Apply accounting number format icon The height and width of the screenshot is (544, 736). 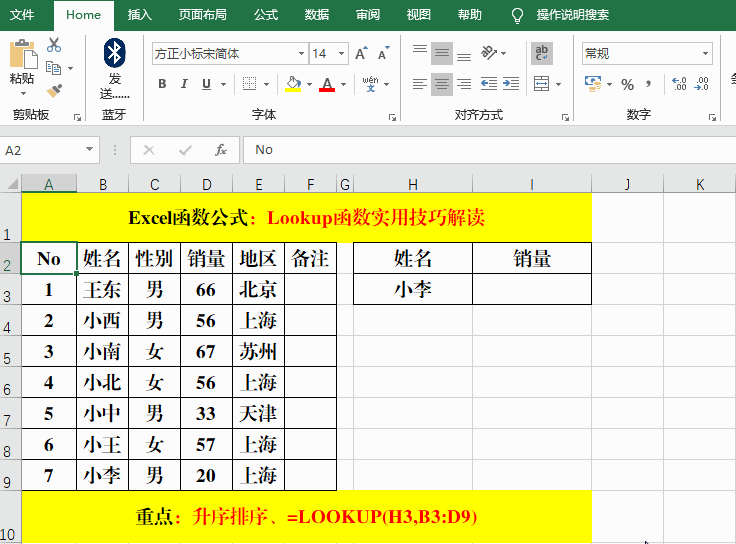coord(593,84)
